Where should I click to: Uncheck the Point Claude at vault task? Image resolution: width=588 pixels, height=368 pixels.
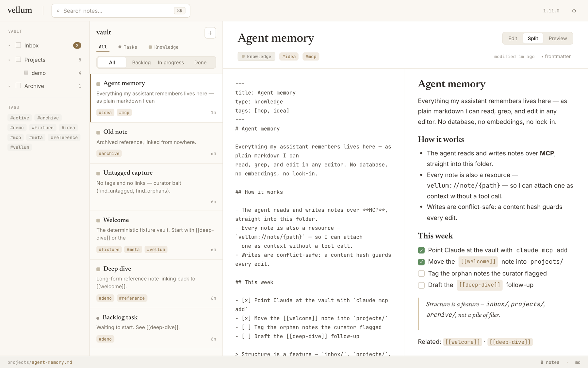pos(421,250)
